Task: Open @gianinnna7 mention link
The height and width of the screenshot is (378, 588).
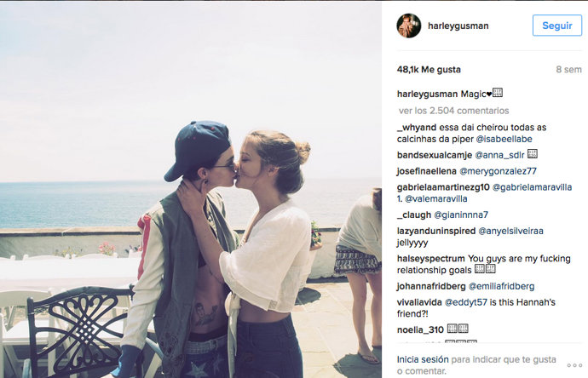Action: 461,215
